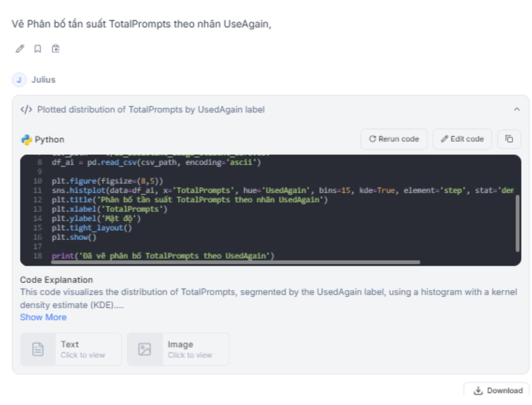The width and height of the screenshot is (532, 405).
Task: Click the picture icon on the Image card
Action: coord(144,349)
